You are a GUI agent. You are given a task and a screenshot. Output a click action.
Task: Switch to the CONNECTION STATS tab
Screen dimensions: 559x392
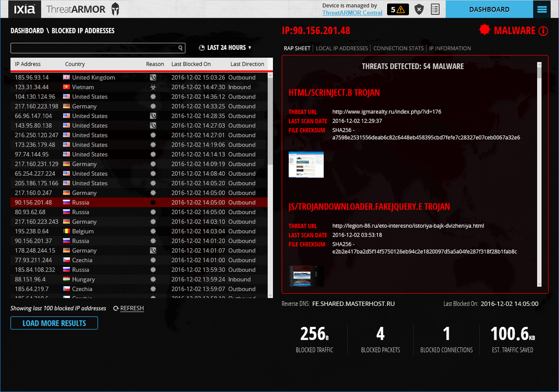pyautogui.click(x=398, y=48)
